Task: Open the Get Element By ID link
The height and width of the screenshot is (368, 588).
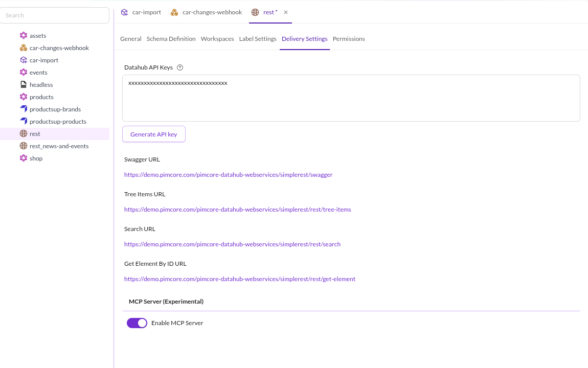Action: (x=240, y=279)
